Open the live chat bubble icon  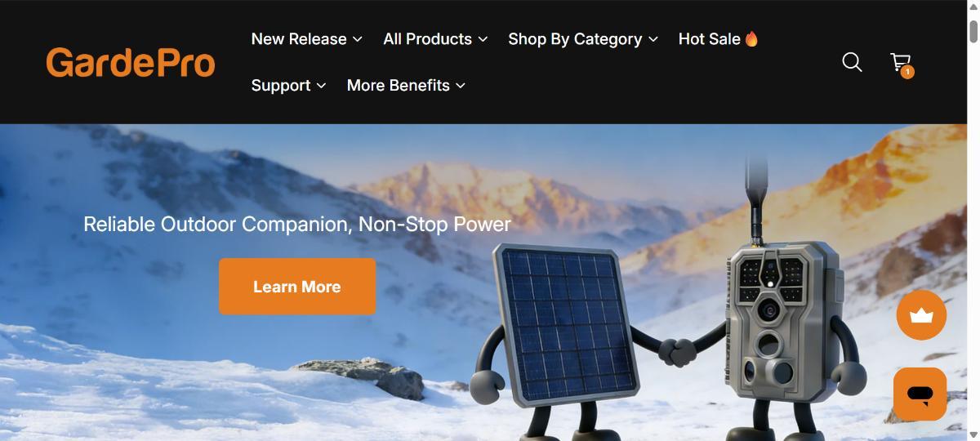click(920, 394)
